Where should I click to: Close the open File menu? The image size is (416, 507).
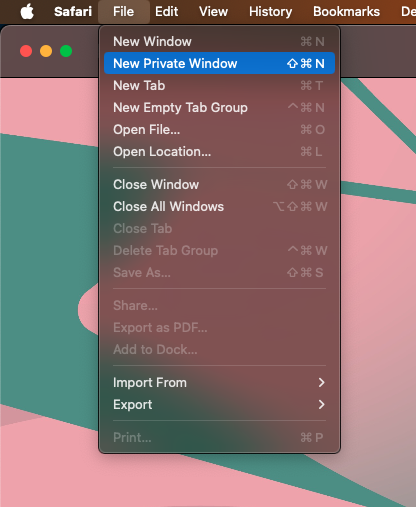point(123,12)
